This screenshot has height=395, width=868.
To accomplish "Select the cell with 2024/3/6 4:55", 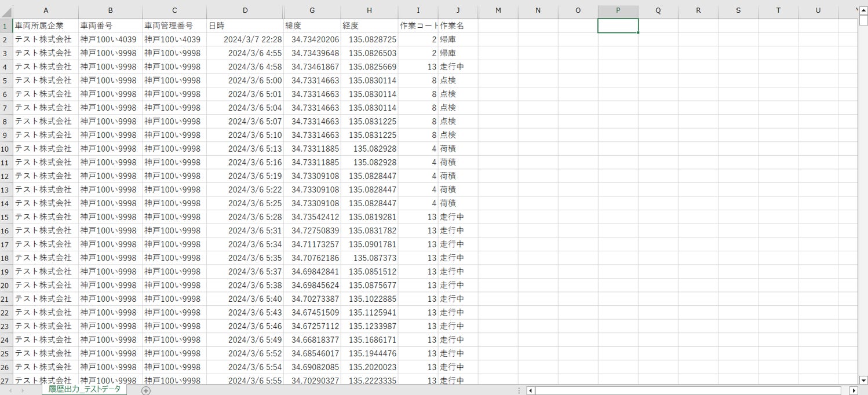I will [245, 53].
